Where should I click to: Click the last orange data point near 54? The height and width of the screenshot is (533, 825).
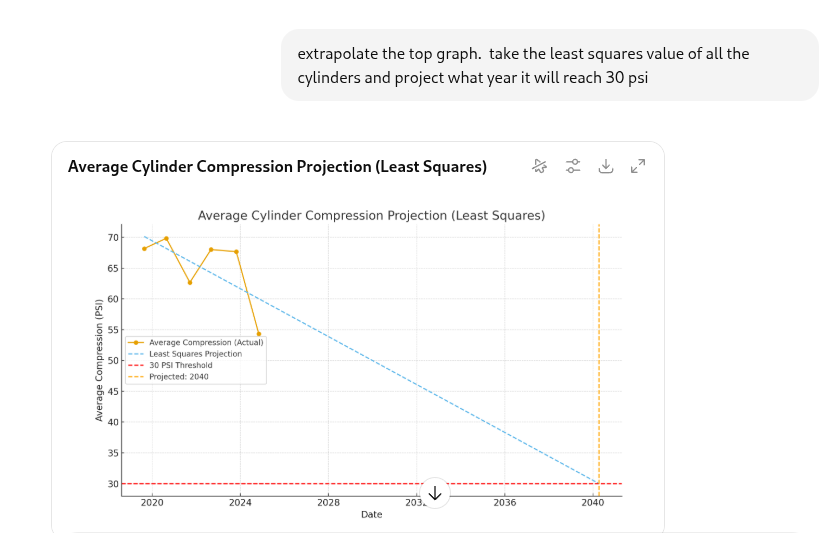(x=258, y=334)
